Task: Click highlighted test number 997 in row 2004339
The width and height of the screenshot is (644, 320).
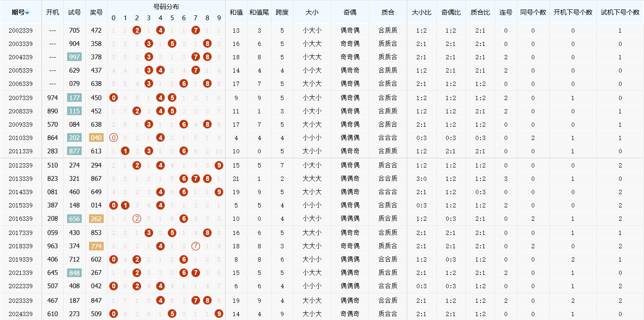Action: pos(74,57)
